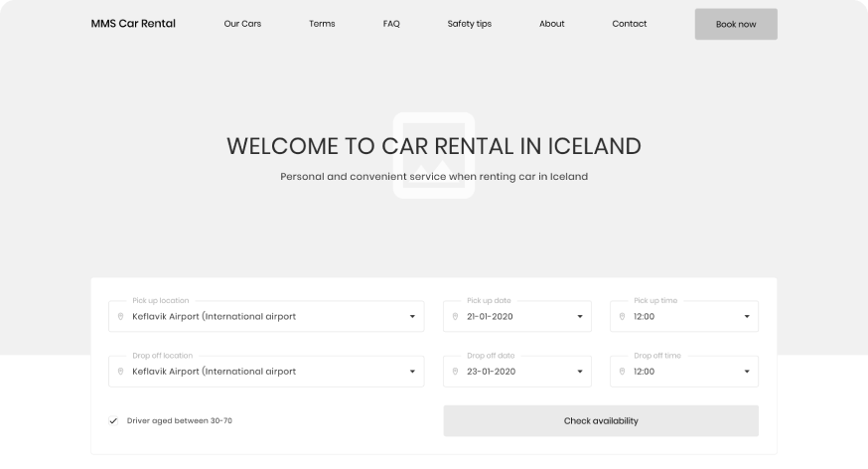This screenshot has width=868, height=469.
Task: Click the MMS Car Rental logo text
Action: (133, 24)
